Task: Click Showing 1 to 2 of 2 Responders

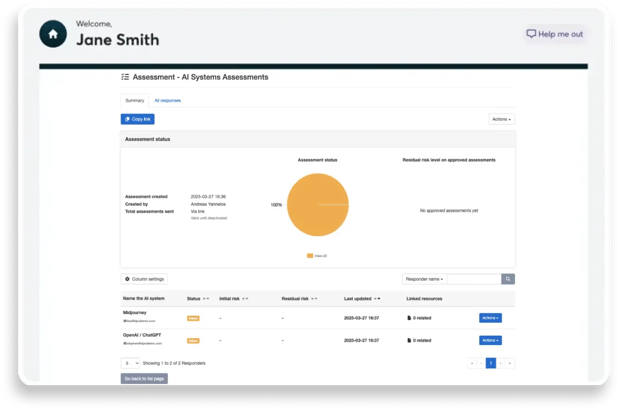Action: click(x=174, y=363)
